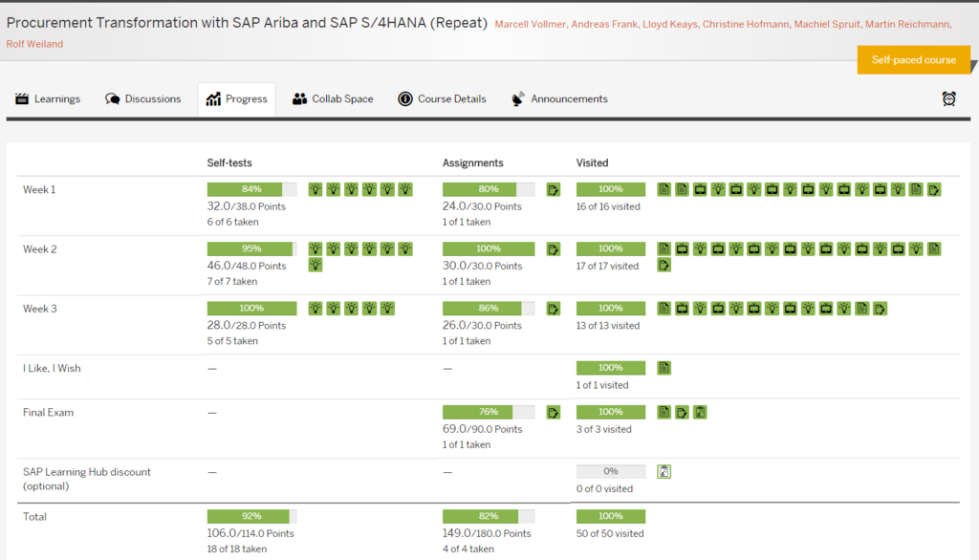Open the first video icon in Week 1 visited items
This screenshot has height=560, width=979.
click(x=700, y=189)
